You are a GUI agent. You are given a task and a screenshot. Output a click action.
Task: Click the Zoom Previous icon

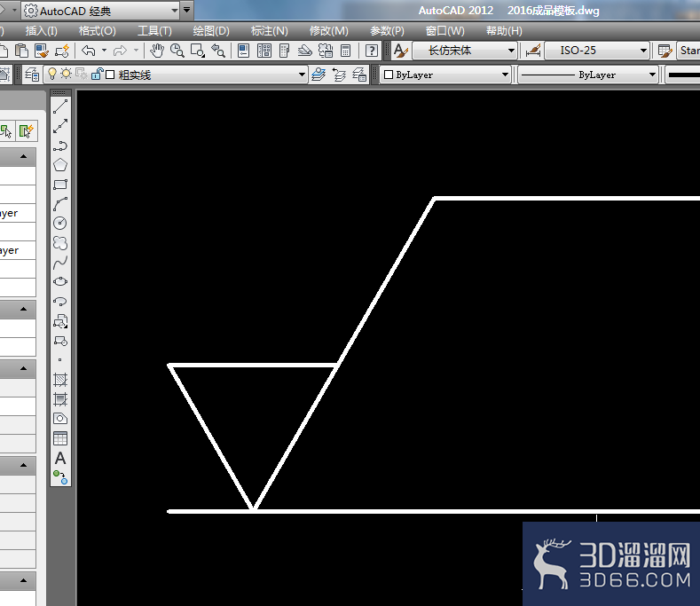pos(218,51)
